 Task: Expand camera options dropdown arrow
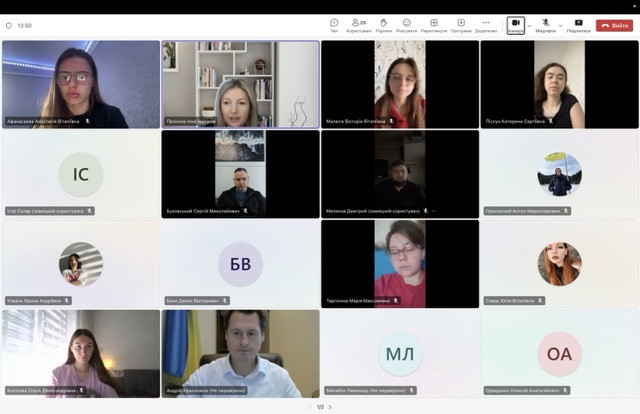coord(529,24)
